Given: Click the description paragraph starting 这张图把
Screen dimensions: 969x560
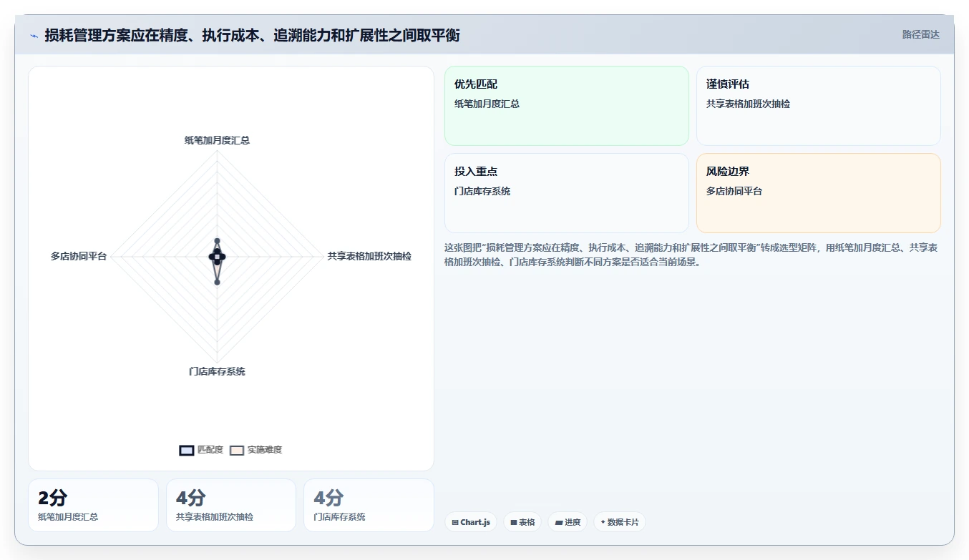Looking at the screenshot, I should [x=691, y=255].
